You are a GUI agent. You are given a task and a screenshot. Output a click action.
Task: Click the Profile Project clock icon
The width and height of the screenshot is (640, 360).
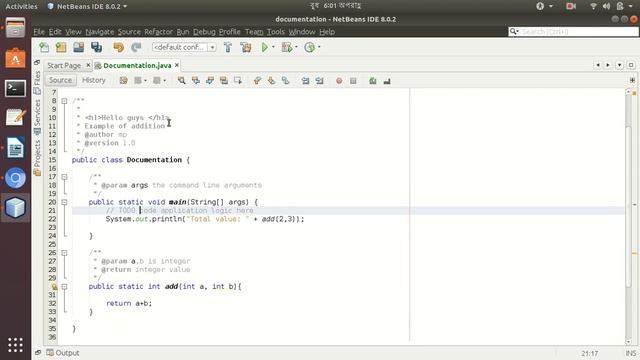click(310, 47)
